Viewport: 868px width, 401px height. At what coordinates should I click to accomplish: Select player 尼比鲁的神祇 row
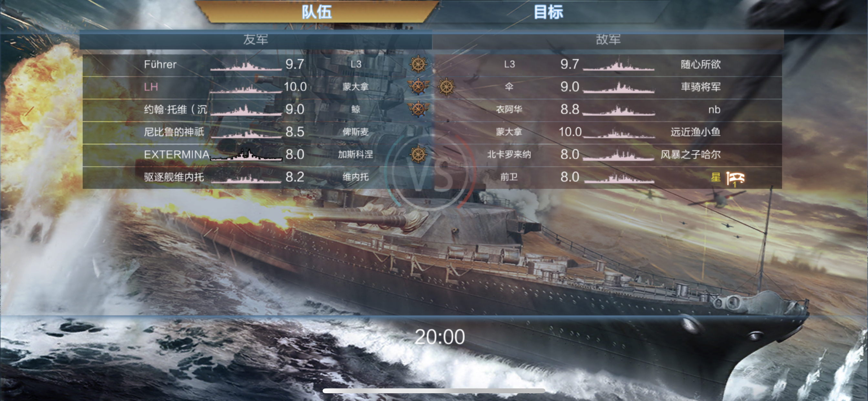[x=257, y=132]
